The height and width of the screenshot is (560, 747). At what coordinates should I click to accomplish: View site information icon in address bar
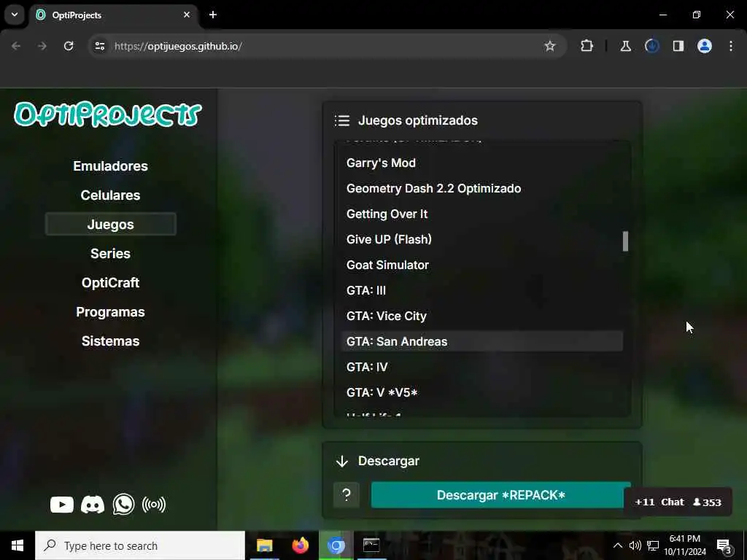99,46
